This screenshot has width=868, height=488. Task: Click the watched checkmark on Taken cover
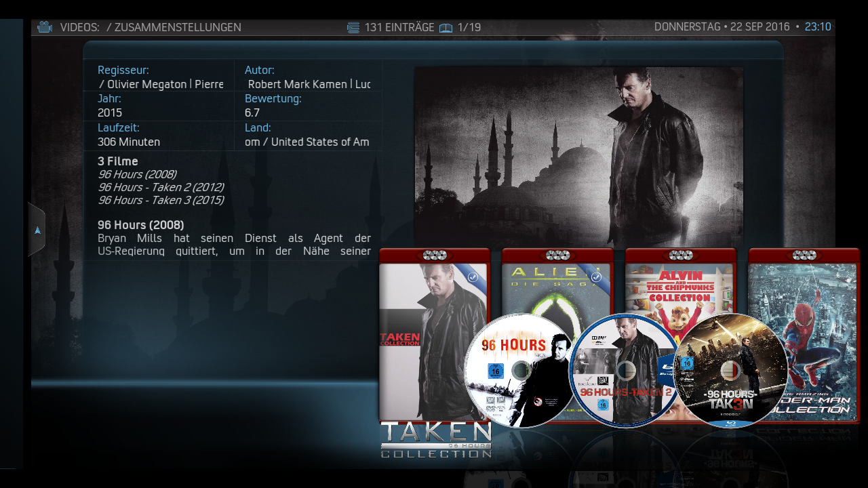point(473,277)
